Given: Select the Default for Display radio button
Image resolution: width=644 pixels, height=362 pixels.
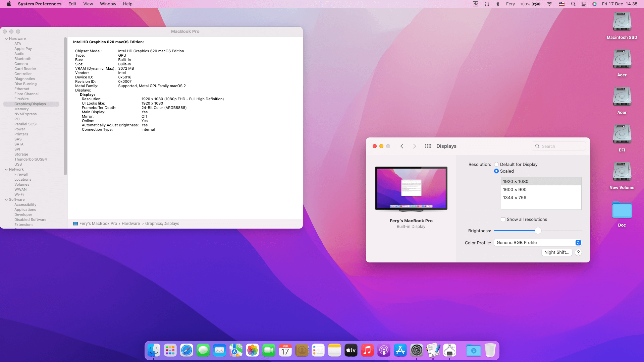Looking at the screenshot, I should pos(496,164).
